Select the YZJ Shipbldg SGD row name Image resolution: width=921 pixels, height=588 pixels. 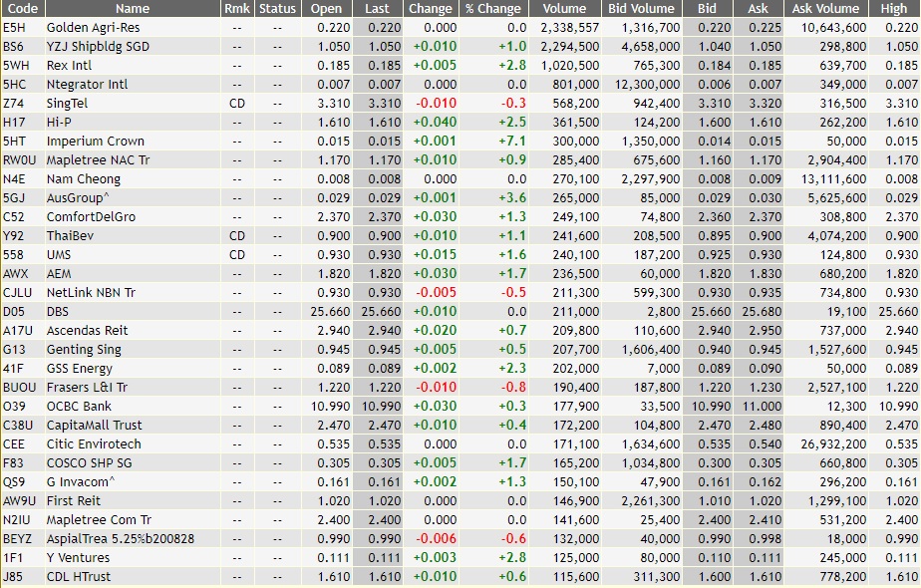tap(98, 47)
